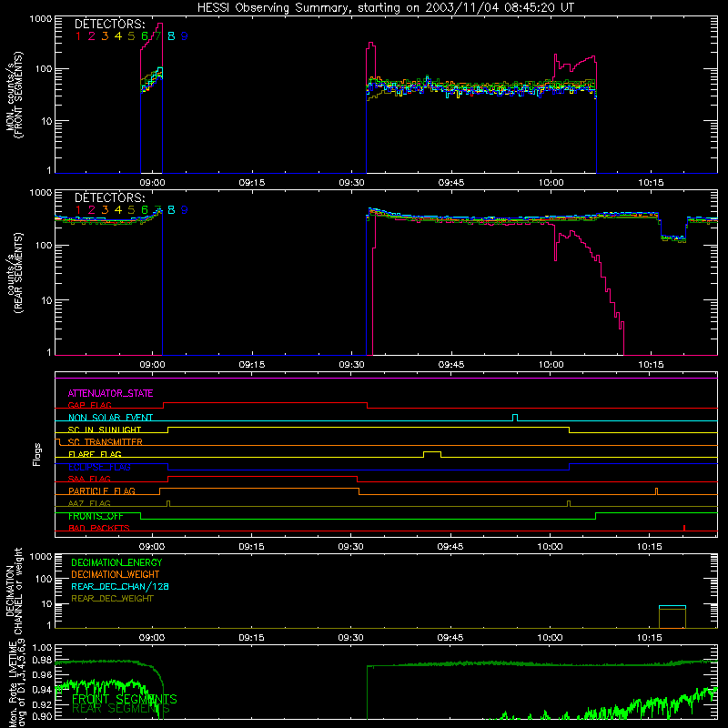Click the REAR SEGMENTS label in the livetime plot

121,709
